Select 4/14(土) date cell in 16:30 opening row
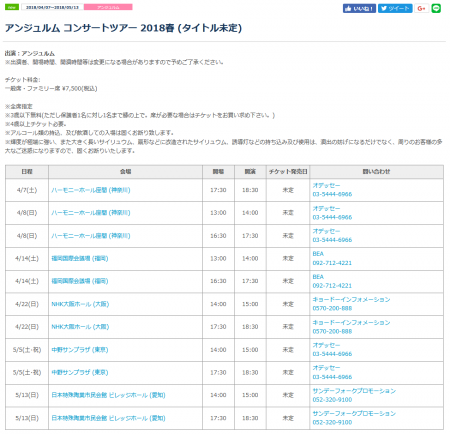 click(x=27, y=281)
